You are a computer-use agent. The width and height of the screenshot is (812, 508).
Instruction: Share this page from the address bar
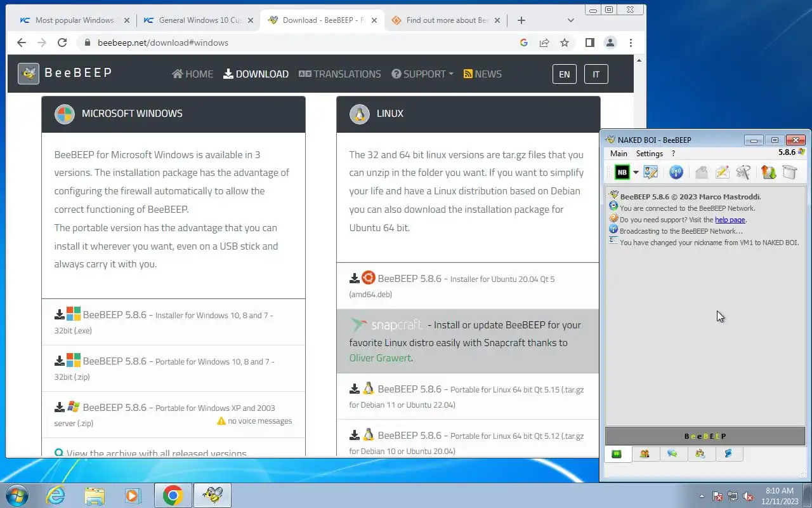click(544, 43)
